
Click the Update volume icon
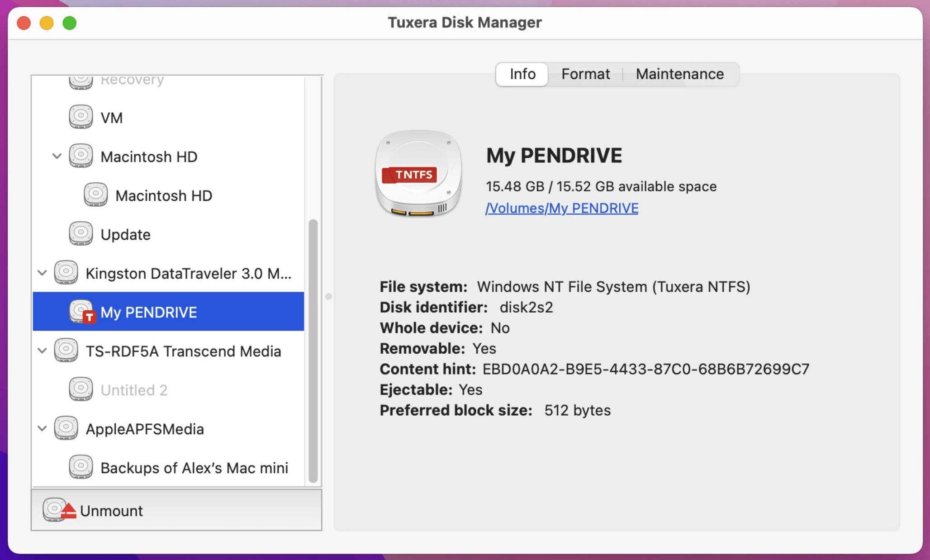point(81,234)
